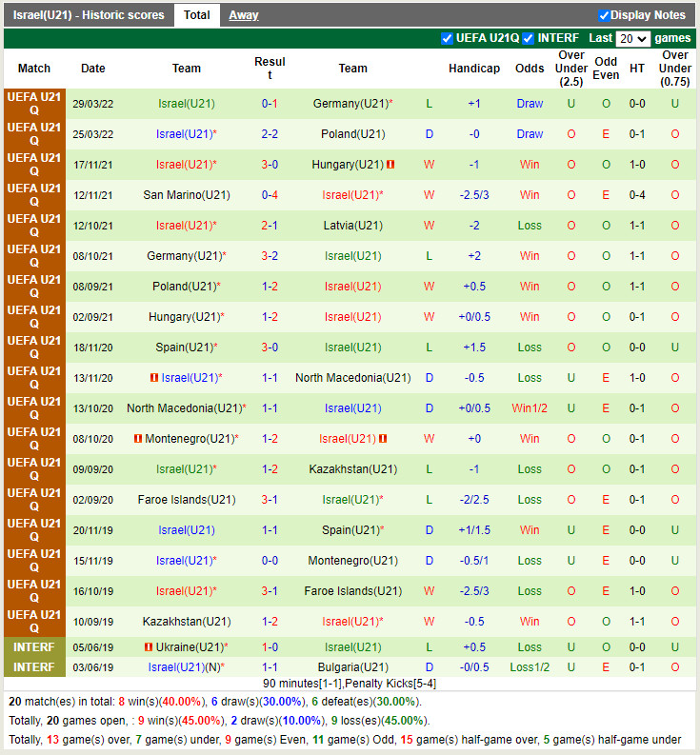Click the +1/1.5 handicap on 20/11/19

pyautogui.click(x=474, y=530)
